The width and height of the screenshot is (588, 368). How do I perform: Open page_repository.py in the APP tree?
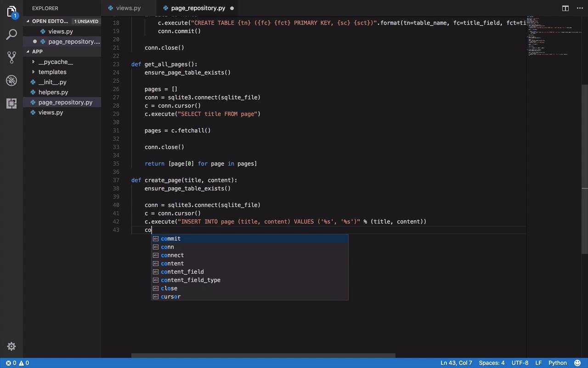coord(62,102)
